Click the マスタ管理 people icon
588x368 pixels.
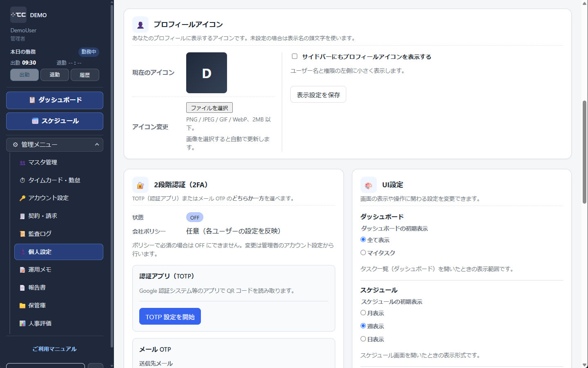pyautogui.click(x=22, y=163)
